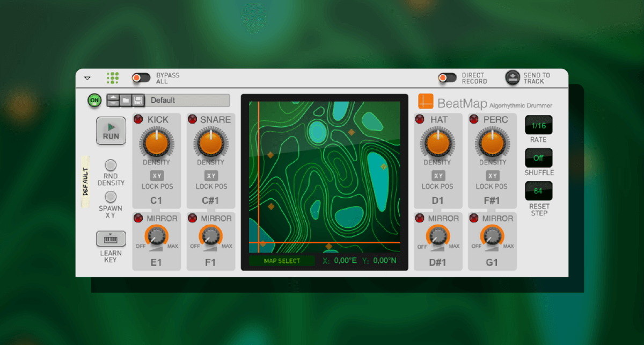Screen dimensions: 644x345
Task: Click the SNARE density knob
Action: pos(211,143)
